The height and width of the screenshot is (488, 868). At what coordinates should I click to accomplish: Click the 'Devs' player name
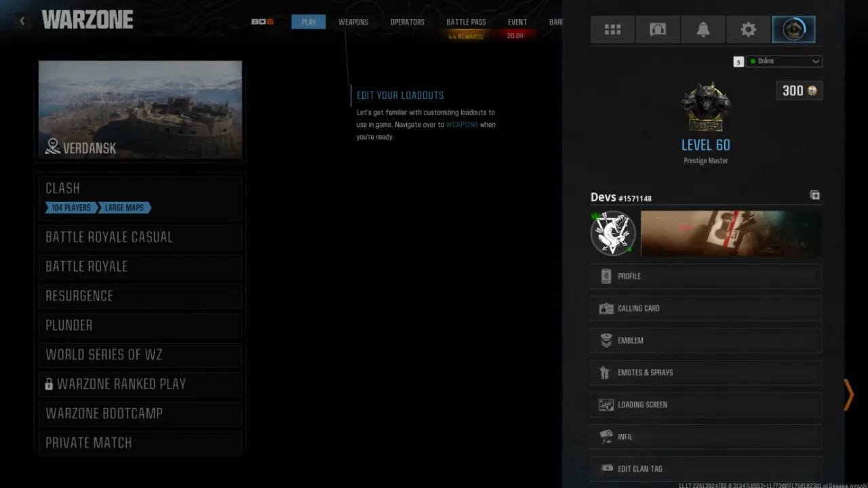(603, 197)
